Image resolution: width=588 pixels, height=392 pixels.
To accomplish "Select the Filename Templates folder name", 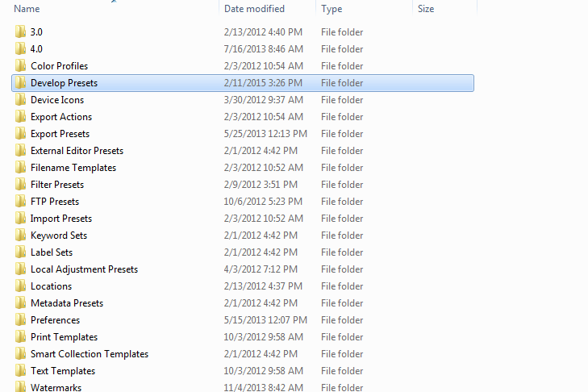I will pyautogui.click(x=73, y=168).
